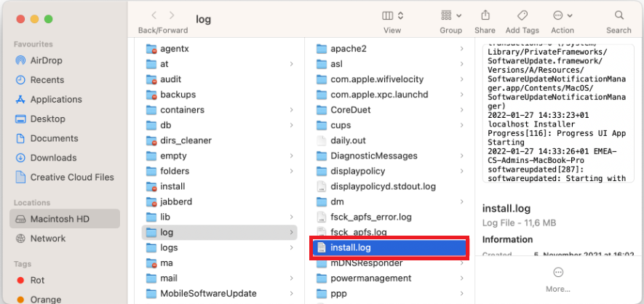644x304 pixels.
Task: Open the Group options dropdown
Action: 451,15
